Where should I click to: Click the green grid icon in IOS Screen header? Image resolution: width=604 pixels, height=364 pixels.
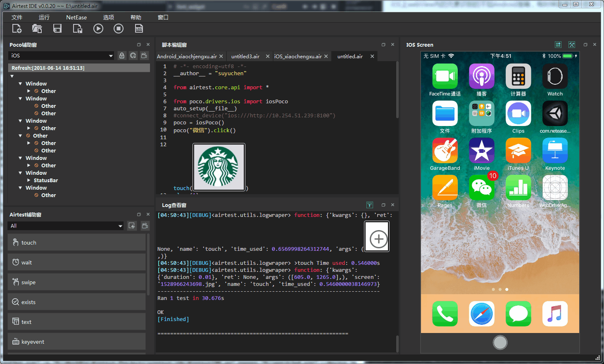point(558,45)
